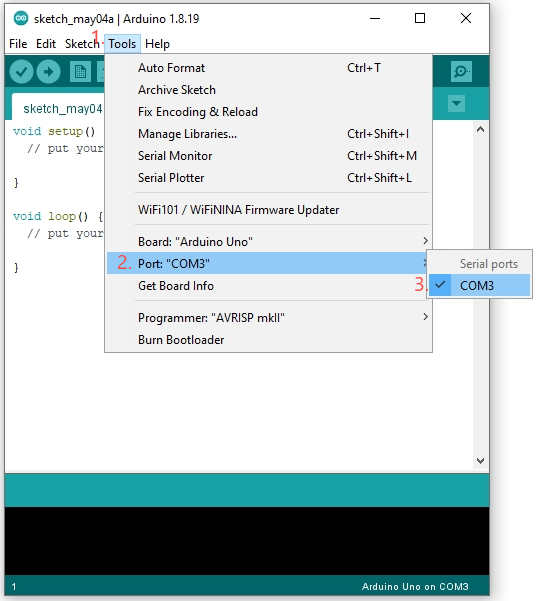Open the Sketch menu
The width and height of the screenshot is (537, 601).
82,44
